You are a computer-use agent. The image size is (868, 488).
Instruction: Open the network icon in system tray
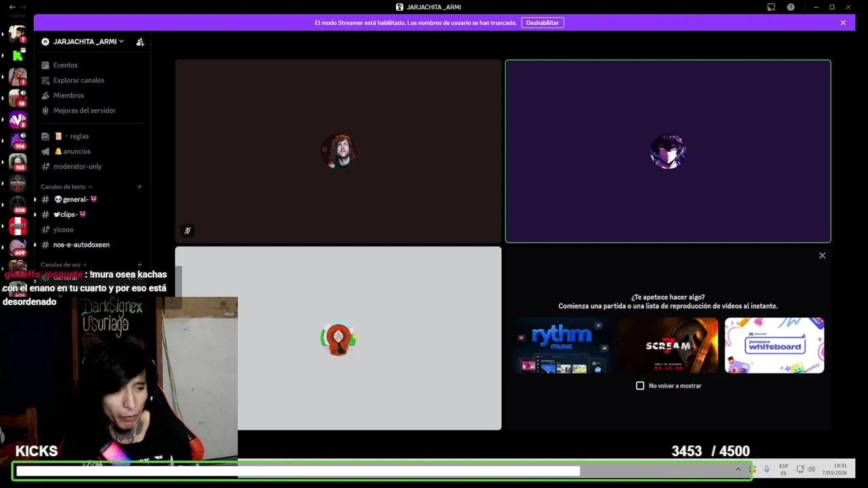800,469
